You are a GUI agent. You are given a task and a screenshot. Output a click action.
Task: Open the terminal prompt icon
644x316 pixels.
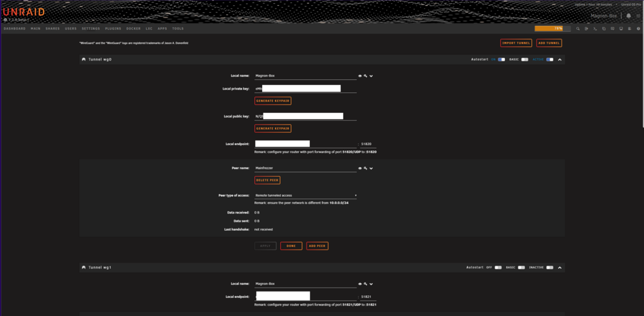pyautogui.click(x=595, y=29)
